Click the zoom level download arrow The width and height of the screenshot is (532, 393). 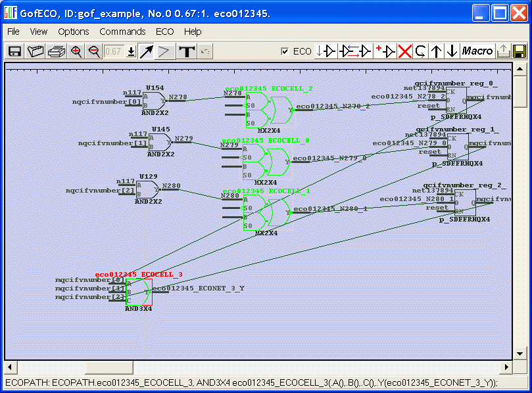[x=131, y=51]
